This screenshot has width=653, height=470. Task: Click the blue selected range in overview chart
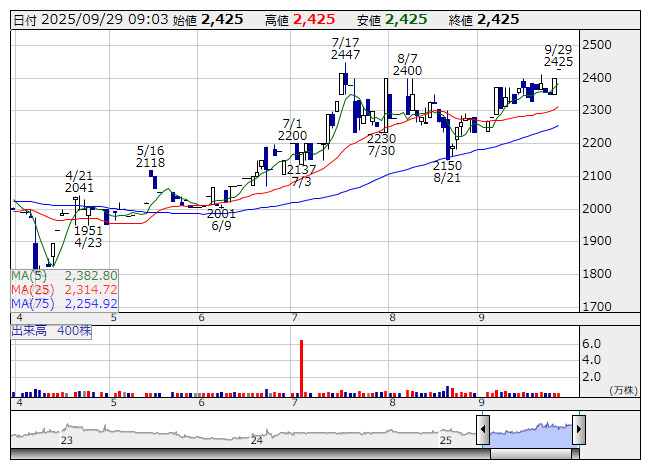click(531, 434)
